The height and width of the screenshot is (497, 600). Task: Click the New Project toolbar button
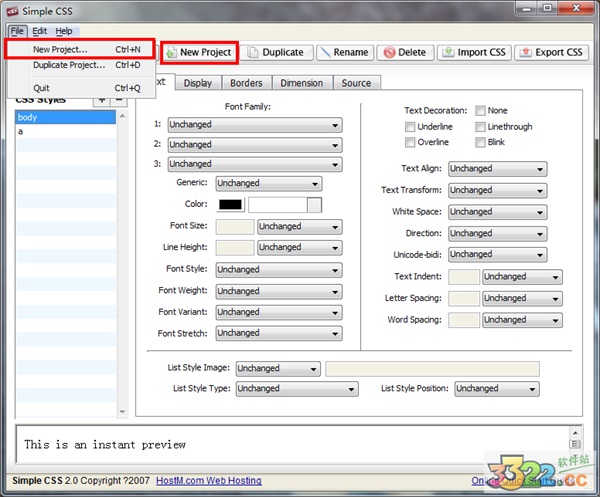pyautogui.click(x=198, y=52)
